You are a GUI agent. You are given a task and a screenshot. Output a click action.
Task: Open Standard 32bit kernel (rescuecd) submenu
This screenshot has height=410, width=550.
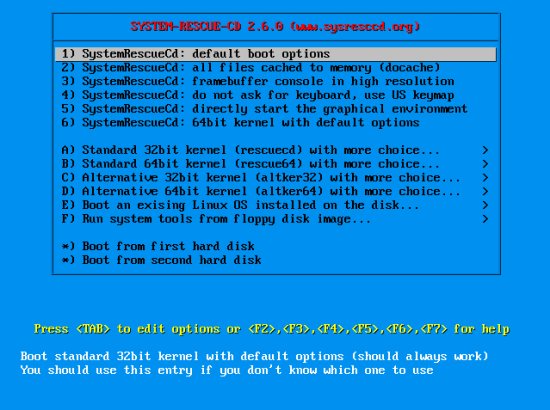tap(276, 150)
